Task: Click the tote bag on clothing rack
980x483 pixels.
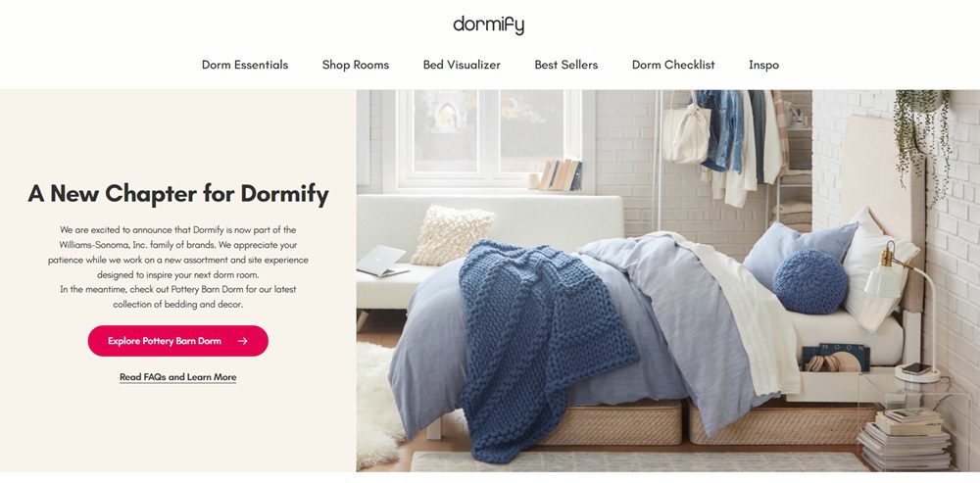Action: pos(686,131)
